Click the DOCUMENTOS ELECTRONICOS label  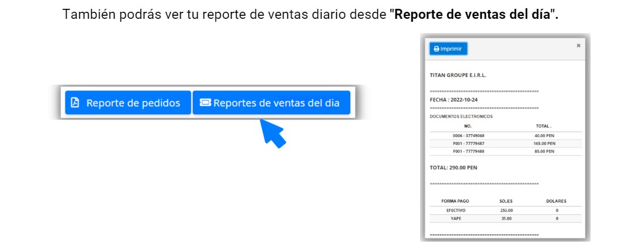coord(461,117)
